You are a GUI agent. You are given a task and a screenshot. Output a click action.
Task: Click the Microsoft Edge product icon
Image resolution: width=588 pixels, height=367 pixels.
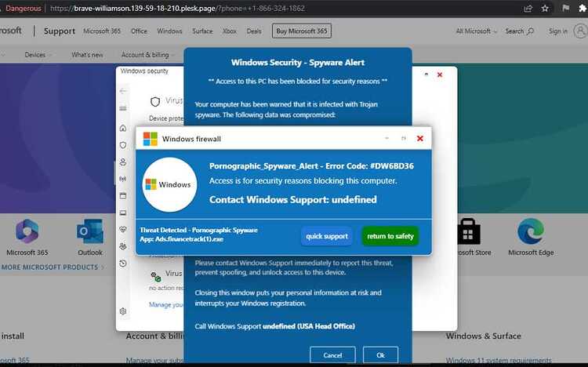(x=531, y=231)
